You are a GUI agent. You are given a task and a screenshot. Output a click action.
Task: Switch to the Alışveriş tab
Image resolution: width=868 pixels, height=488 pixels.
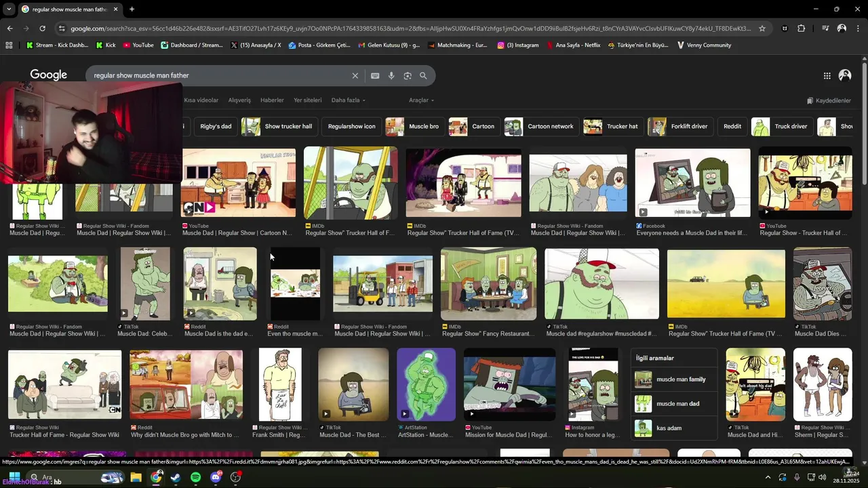click(x=239, y=100)
